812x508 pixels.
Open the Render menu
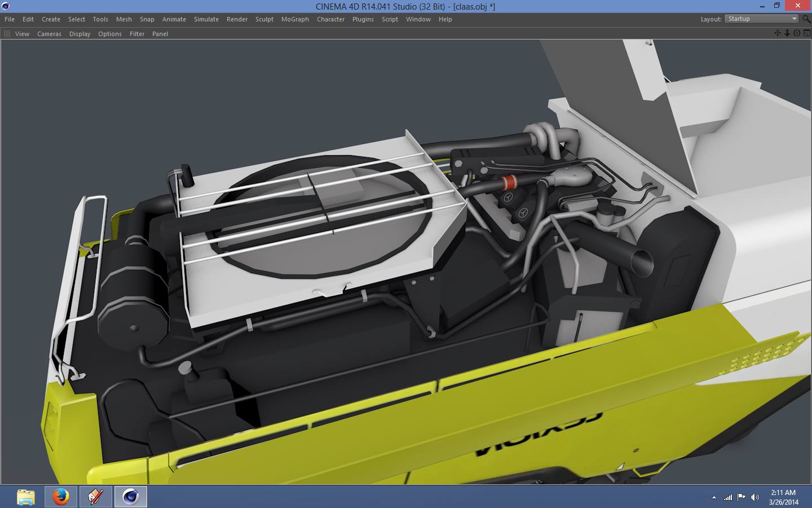click(x=237, y=19)
